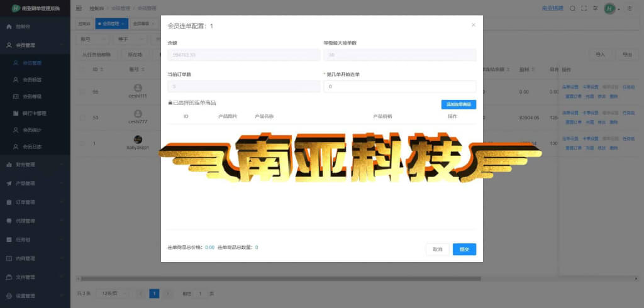Close the 会员连单配置 dialog with X

473,25
